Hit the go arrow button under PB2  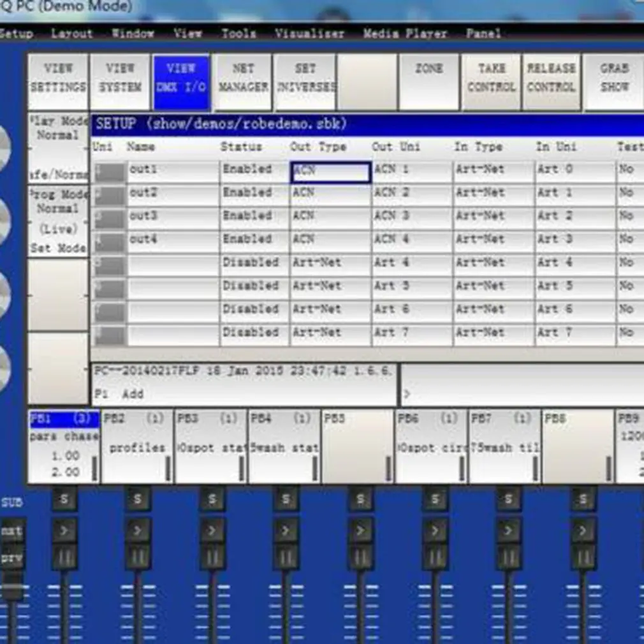click(x=138, y=531)
